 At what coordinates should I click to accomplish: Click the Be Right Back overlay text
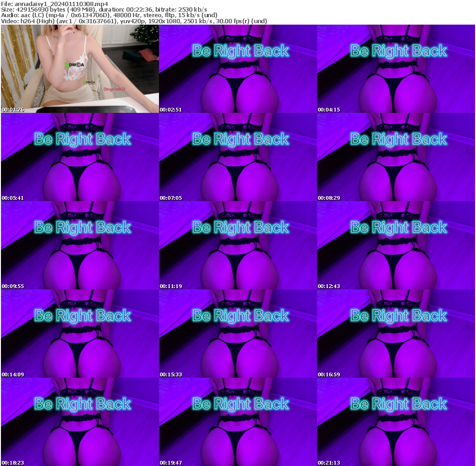tap(240, 51)
